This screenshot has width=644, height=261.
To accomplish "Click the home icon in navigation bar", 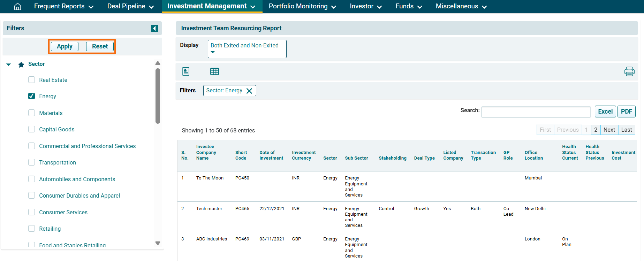I will 17,7.
